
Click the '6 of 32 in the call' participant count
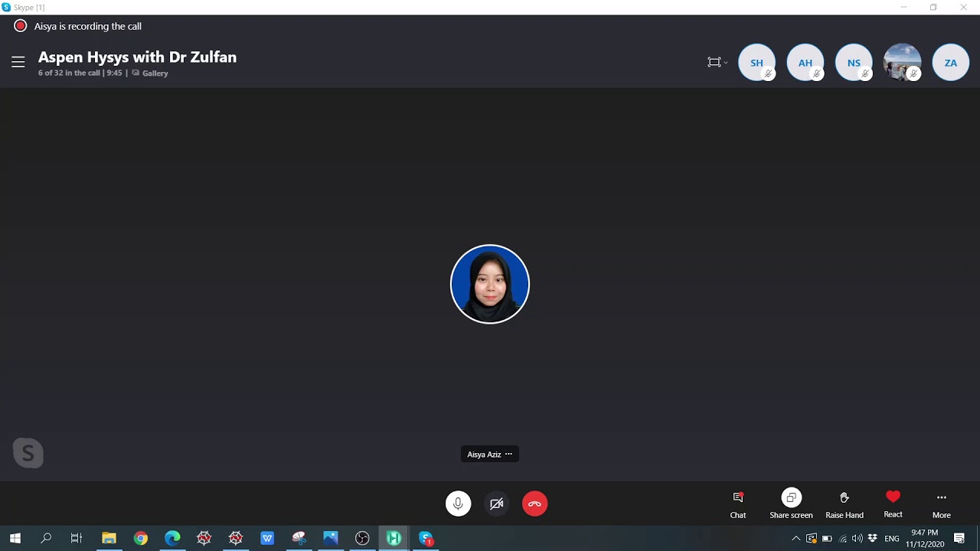[70, 73]
